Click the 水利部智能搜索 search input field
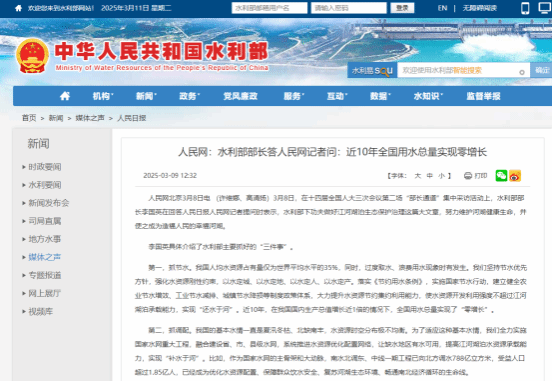The width and height of the screenshot is (552, 381). [463, 70]
